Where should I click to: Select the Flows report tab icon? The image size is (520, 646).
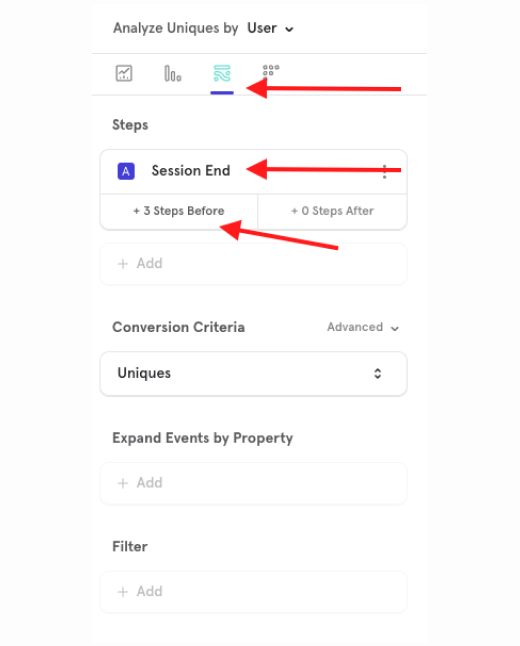[222, 74]
